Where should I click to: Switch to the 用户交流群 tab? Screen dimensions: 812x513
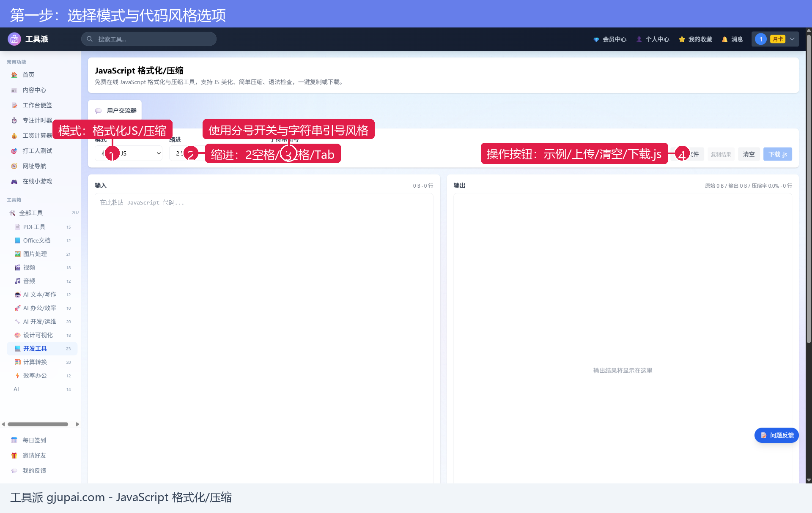pos(115,111)
